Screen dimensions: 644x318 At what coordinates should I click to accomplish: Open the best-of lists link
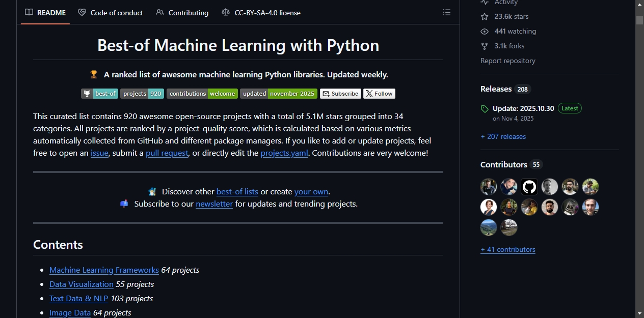click(x=237, y=191)
